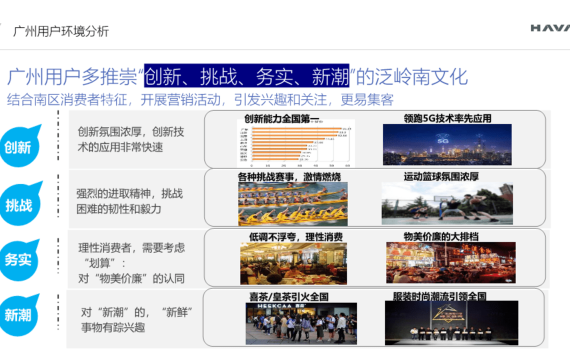Select the 5G city skyline image

click(447, 144)
